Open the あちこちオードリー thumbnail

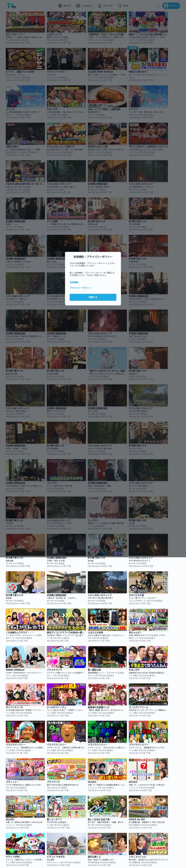click(x=25, y=22)
